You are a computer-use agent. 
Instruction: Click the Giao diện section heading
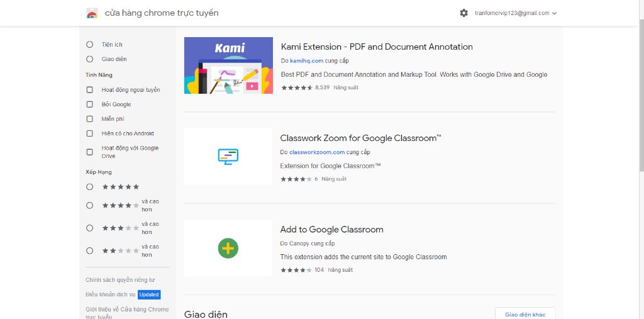(206, 315)
